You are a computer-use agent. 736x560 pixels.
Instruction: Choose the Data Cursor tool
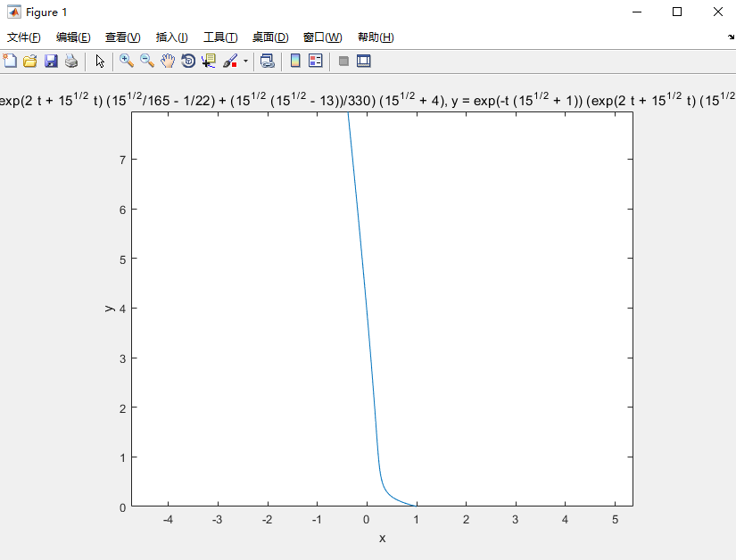click(x=209, y=61)
